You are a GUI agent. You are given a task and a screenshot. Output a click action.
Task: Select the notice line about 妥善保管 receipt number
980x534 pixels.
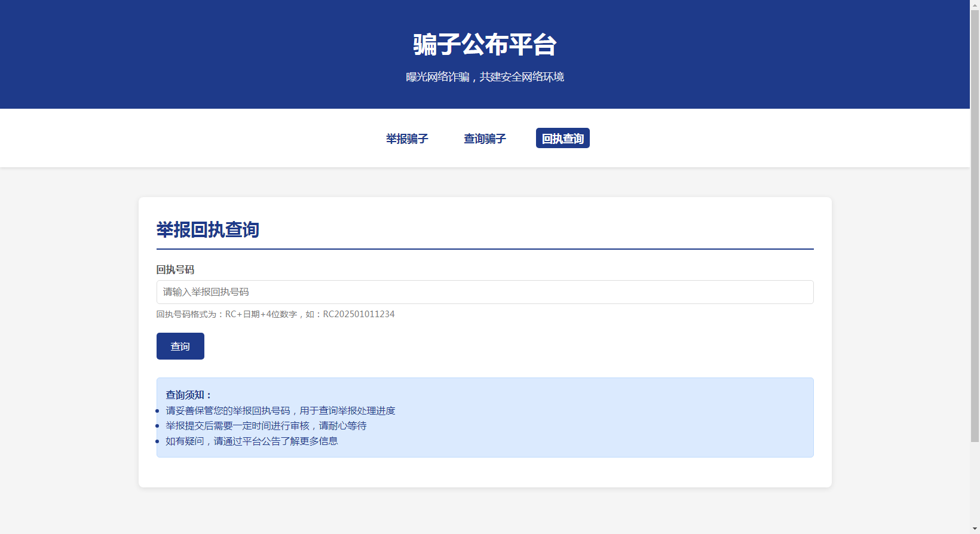[280, 411]
